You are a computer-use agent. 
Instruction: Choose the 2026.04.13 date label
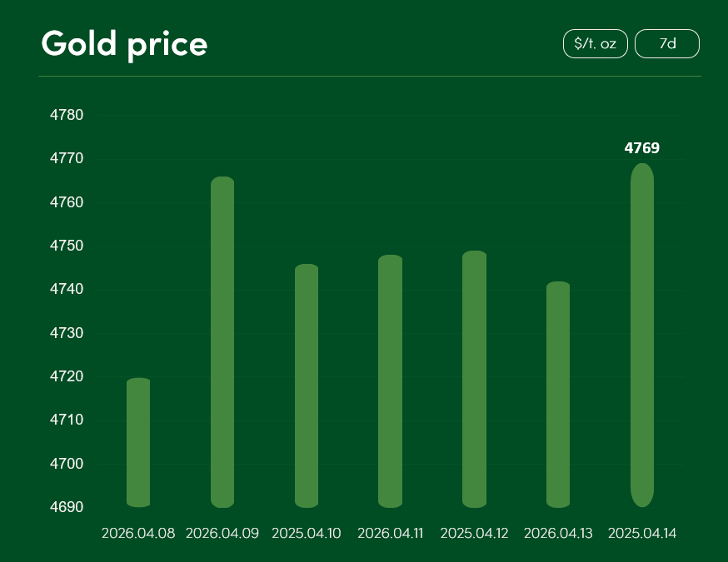tap(558, 533)
